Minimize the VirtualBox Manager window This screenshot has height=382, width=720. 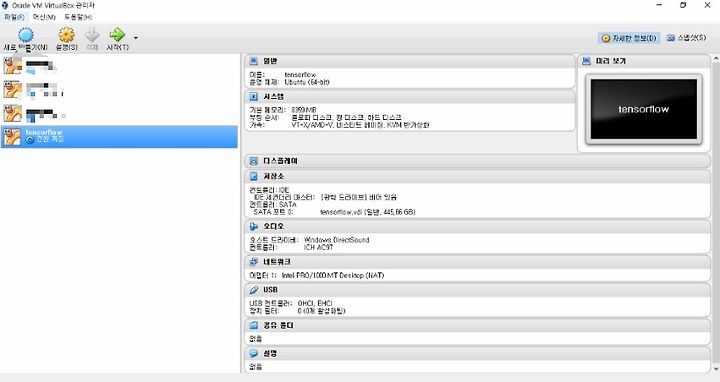(659, 5)
